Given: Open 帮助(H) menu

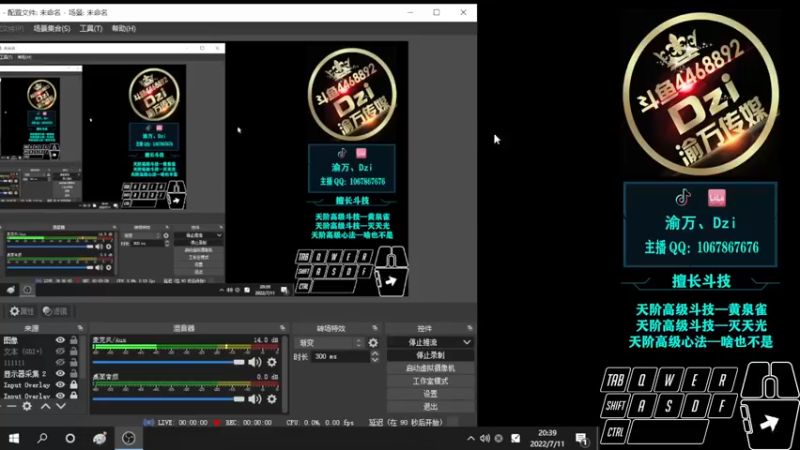Looking at the screenshot, I should pyautogui.click(x=123, y=29).
